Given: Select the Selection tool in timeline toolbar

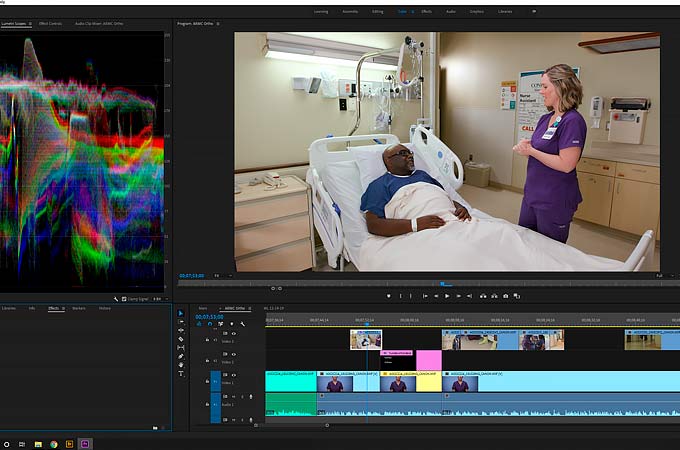Looking at the screenshot, I should click(x=181, y=314).
